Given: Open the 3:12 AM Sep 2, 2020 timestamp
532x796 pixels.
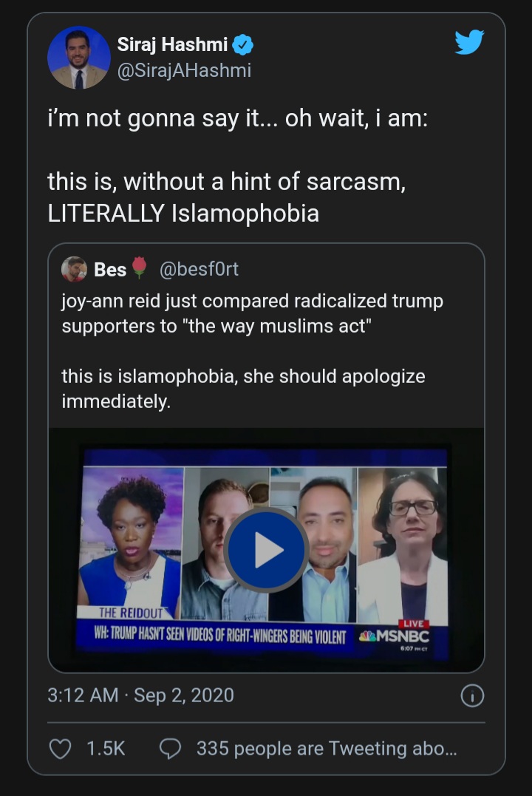Looking at the screenshot, I should [140, 695].
